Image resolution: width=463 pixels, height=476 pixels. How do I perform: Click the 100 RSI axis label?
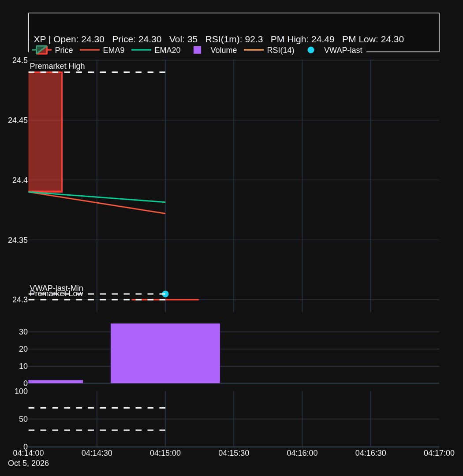pyautogui.click(x=21, y=391)
